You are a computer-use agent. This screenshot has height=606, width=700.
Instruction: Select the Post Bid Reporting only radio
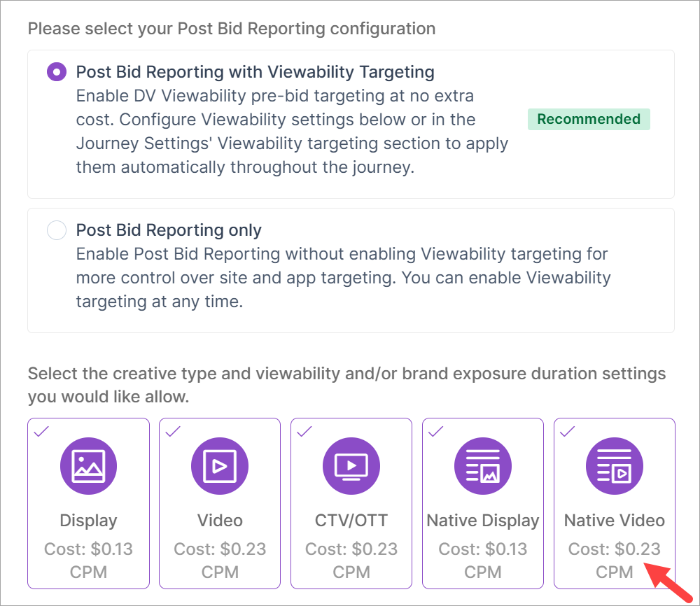57,230
